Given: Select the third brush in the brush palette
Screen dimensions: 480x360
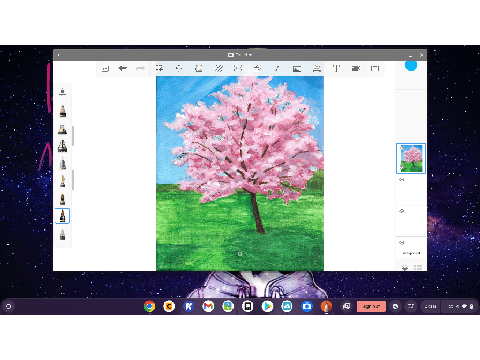Looking at the screenshot, I should pos(62,146).
